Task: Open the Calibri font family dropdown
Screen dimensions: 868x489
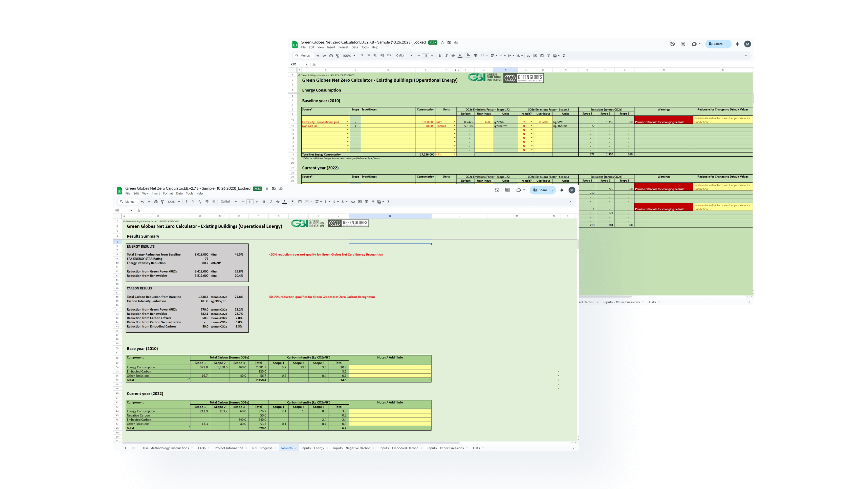Action: (x=229, y=202)
